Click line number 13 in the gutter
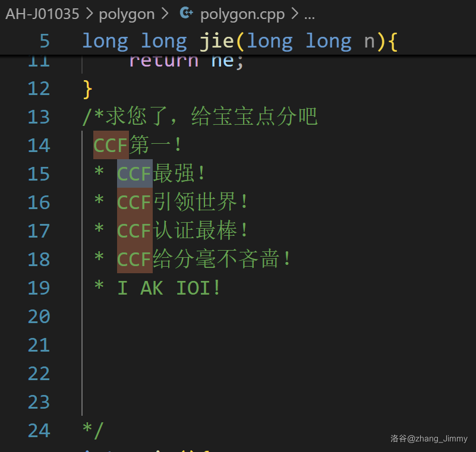 coord(39,117)
